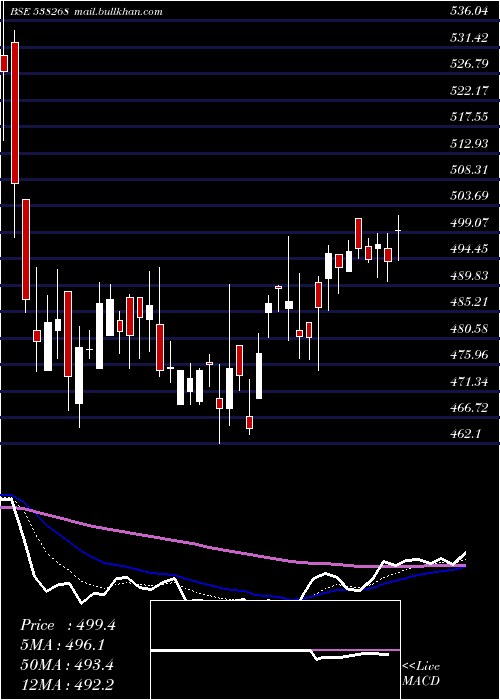The height and width of the screenshot is (700, 500).
Task: Click the 526.79 price axis label
Action: pyautogui.click(x=469, y=64)
